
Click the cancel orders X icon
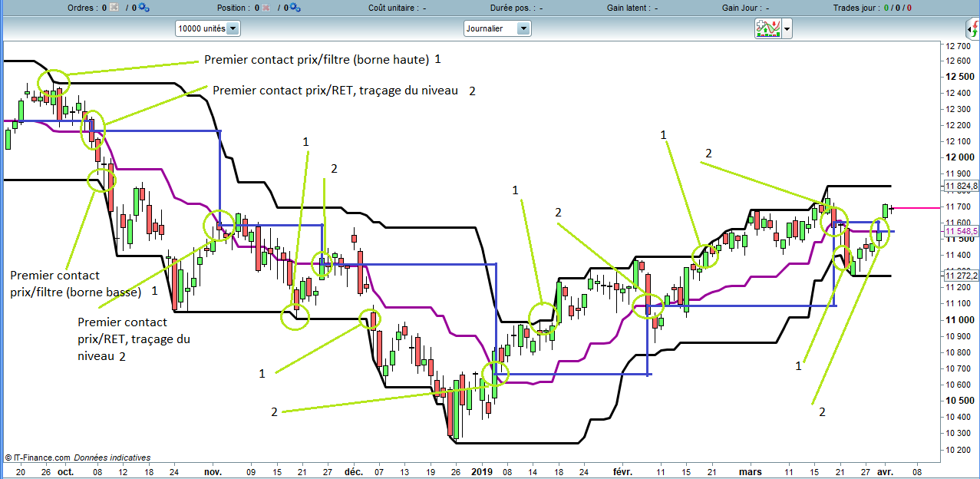point(114,8)
